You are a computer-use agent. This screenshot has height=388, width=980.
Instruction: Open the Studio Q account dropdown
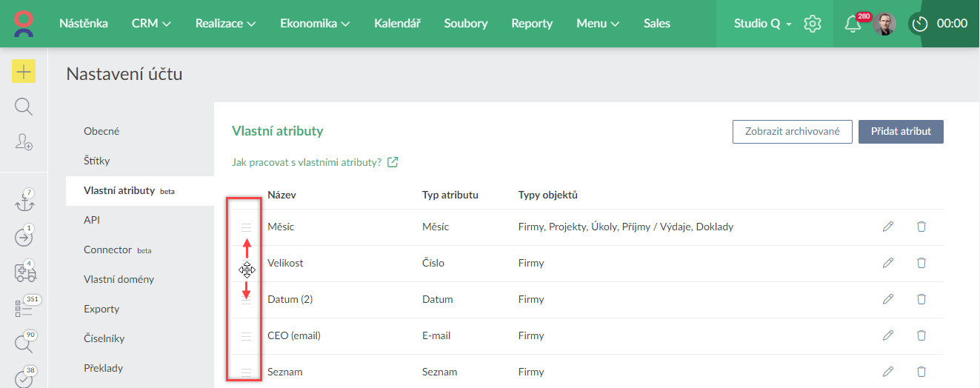(x=762, y=24)
